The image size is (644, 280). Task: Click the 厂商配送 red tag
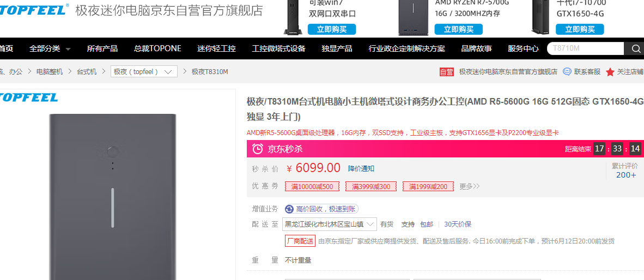(x=300, y=241)
